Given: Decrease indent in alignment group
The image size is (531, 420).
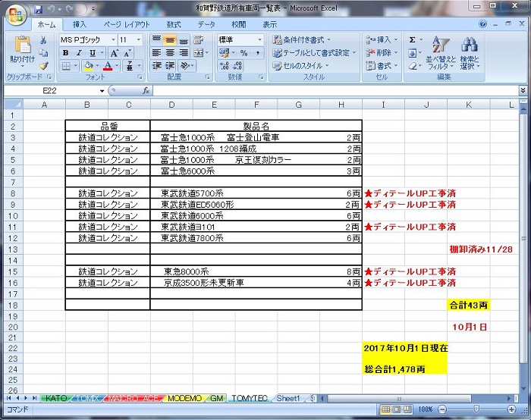Looking at the screenshot, I should (156, 66).
